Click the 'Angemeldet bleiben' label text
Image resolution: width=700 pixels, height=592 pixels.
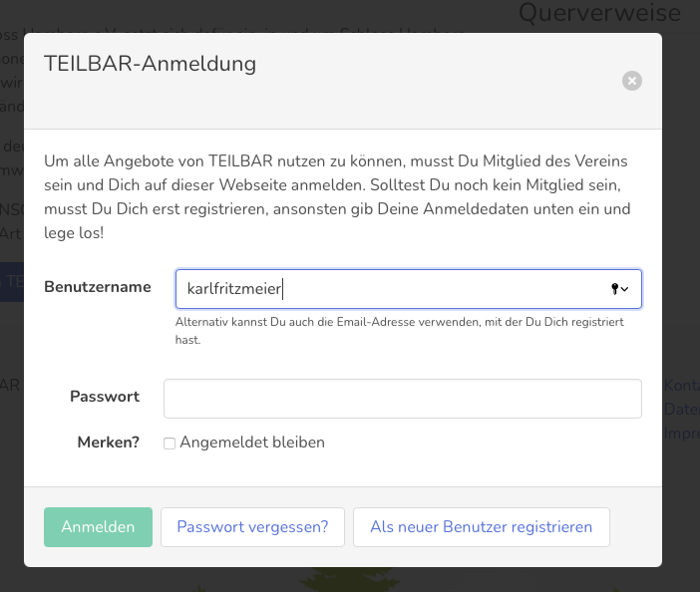(252, 443)
